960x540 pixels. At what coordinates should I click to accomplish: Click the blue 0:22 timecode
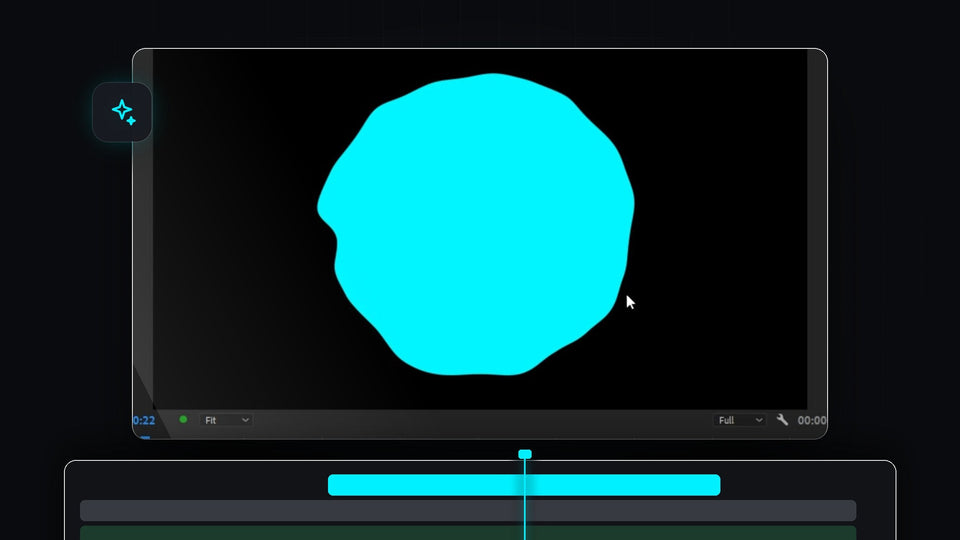(144, 420)
